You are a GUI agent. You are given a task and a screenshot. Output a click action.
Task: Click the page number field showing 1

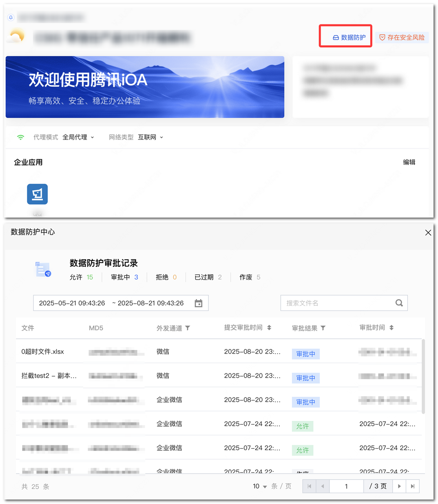pyautogui.click(x=346, y=486)
